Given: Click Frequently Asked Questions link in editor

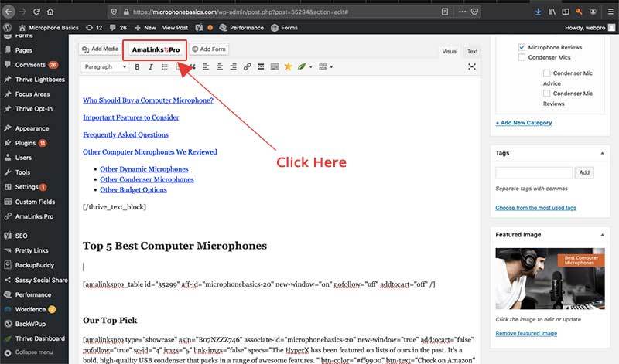Looking at the screenshot, I should click(125, 135).
